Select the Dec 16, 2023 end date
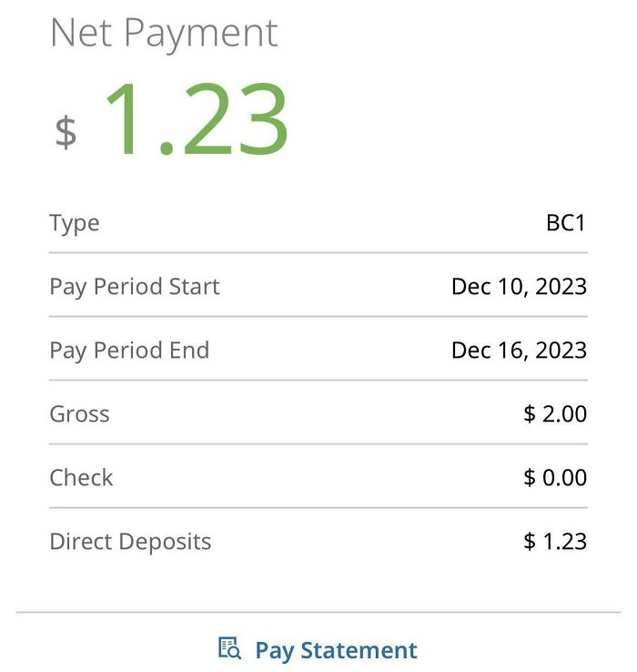Viewport: 637px width, 672px height. 519,351
